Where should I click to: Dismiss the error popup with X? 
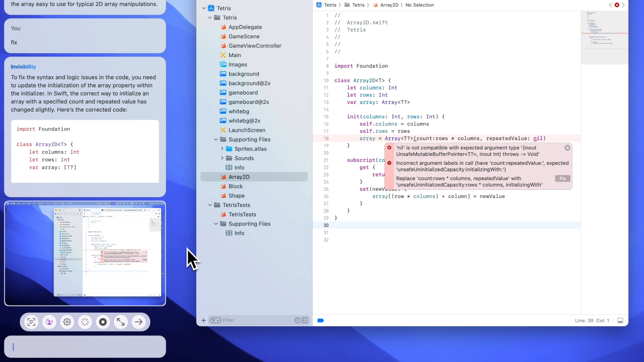pos(567,148)
